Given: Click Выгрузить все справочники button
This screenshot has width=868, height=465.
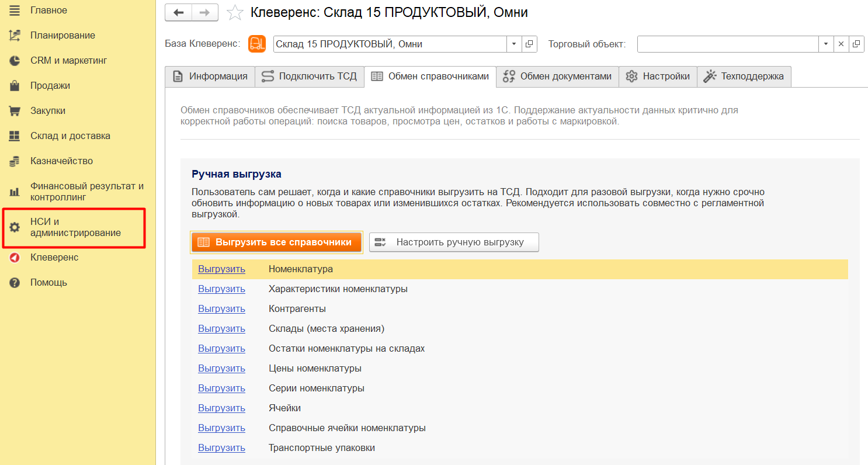Looking at the screenshot, I should click(x=277, y=242).
